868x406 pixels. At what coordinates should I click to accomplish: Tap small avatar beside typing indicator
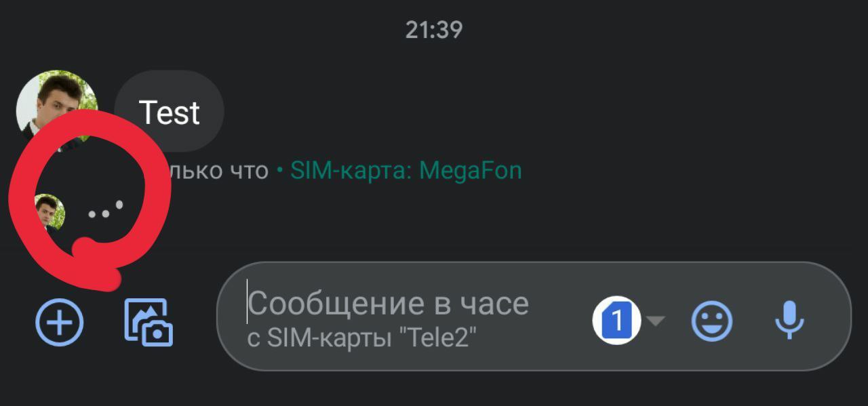49,212
